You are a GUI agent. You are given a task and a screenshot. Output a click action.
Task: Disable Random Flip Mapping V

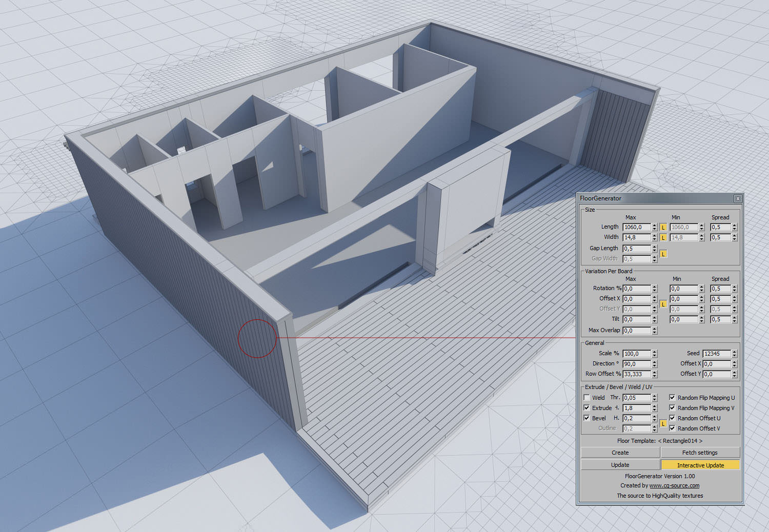point(672,408)
